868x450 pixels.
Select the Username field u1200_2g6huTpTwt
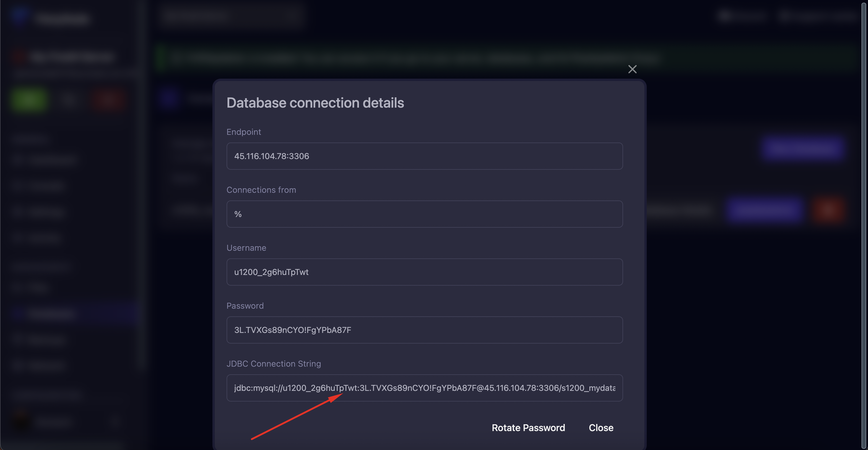pyautogui.click(x=424, y=272)
